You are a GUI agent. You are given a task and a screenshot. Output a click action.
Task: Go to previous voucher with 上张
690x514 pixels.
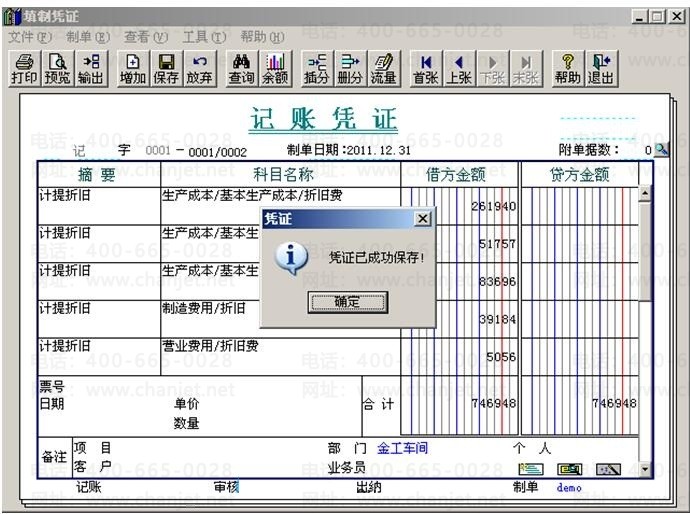(x=459, y=69)
